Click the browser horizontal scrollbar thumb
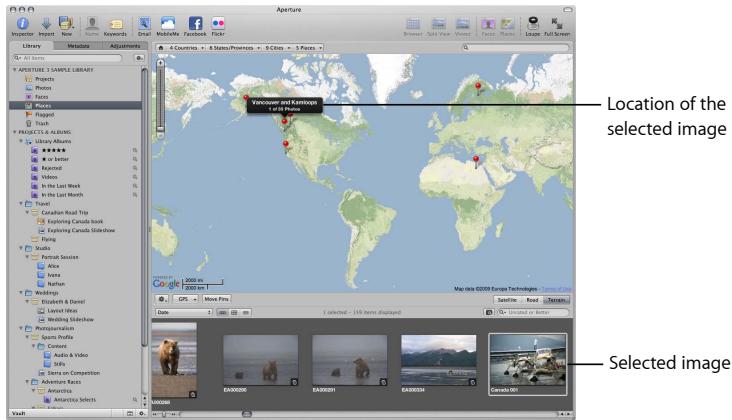732x420 pixels. 247,414
